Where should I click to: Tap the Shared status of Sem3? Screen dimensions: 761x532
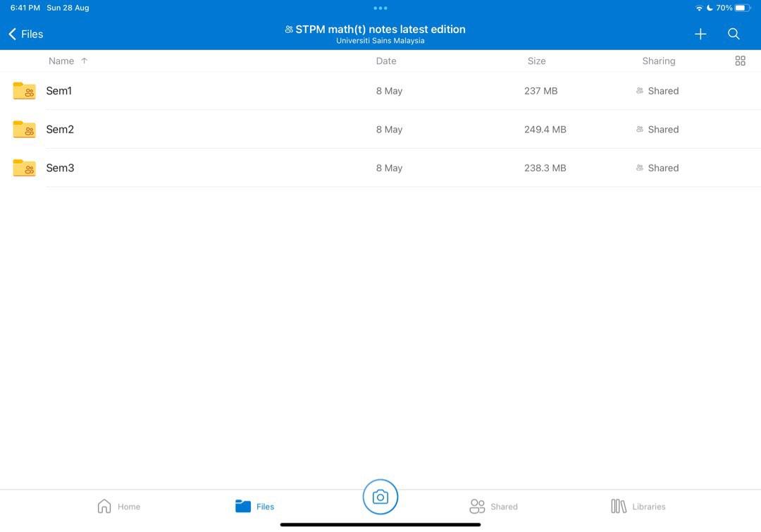[x=657, y=168]
